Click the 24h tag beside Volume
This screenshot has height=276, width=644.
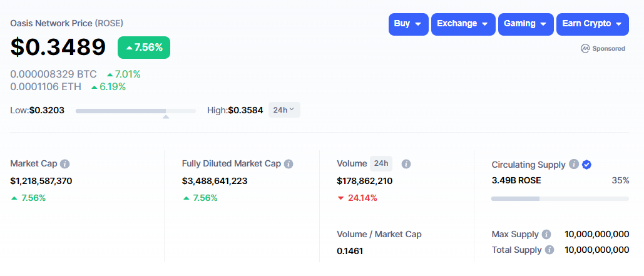pyautogui.click(x=381, y=163)
